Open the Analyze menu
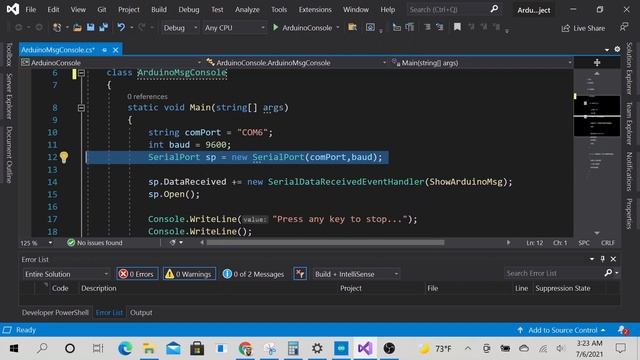Image resolution: width=640 pixels, height=360 pixels. (247, 9)
